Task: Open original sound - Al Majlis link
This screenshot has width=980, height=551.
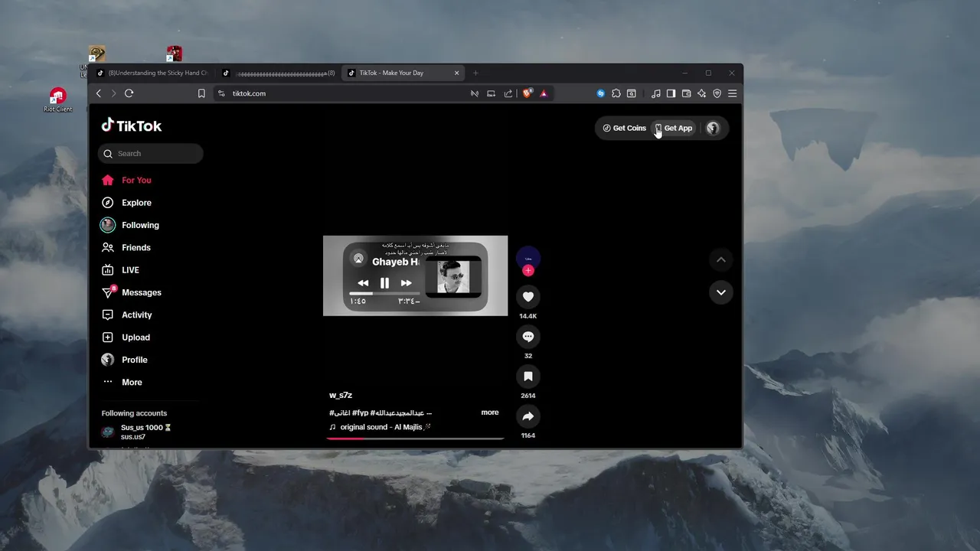Action: 381,427
